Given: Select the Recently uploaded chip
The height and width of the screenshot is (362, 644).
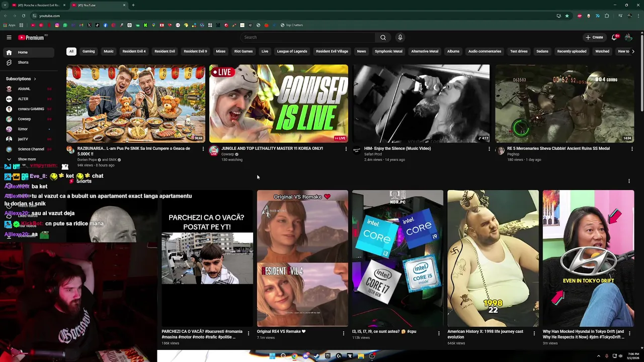Looking at the screenshot, I should [x=572, y=51].
